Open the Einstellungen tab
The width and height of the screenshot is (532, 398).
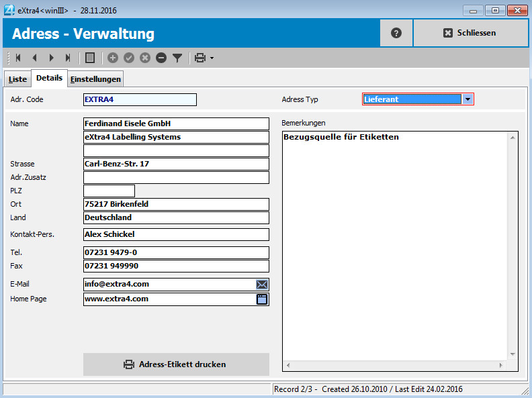coord(96,79)
